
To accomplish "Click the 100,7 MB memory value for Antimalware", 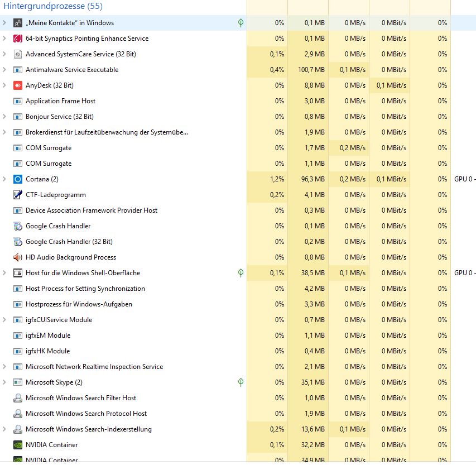I will tap(311, 70).
